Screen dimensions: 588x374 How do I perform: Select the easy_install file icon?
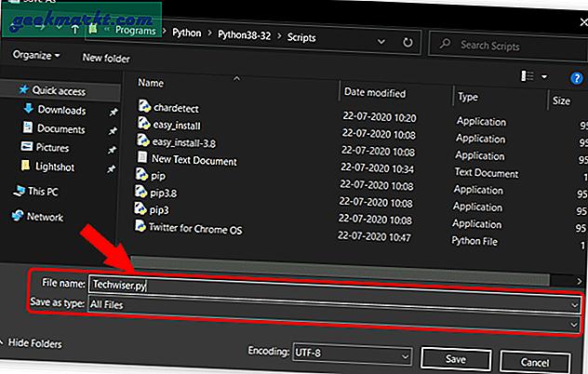144,124
